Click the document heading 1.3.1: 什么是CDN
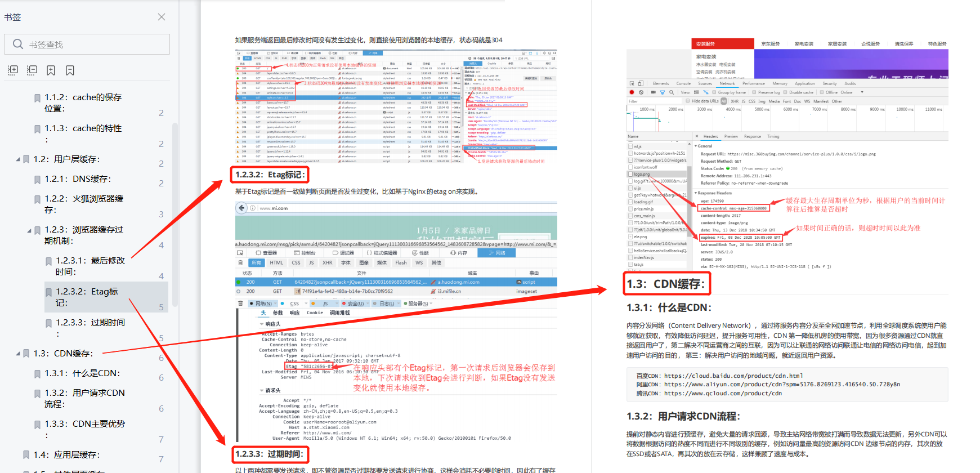980x473 pixels. [669, 307]
